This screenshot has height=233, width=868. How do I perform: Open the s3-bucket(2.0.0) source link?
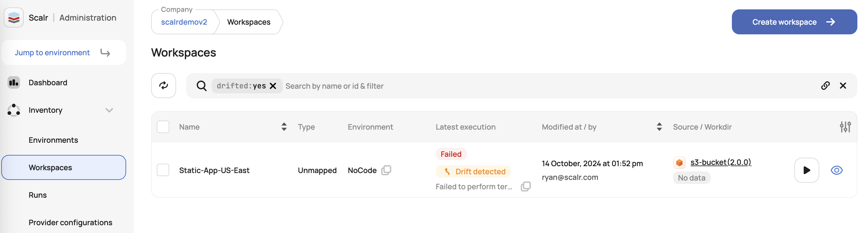[x=720, y=162]
